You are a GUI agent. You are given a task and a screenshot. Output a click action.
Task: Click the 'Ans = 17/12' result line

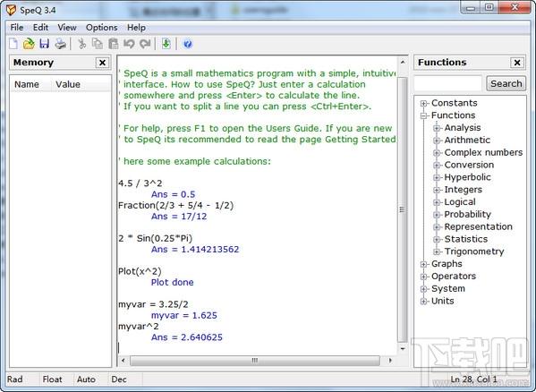[x=179, y=217]
